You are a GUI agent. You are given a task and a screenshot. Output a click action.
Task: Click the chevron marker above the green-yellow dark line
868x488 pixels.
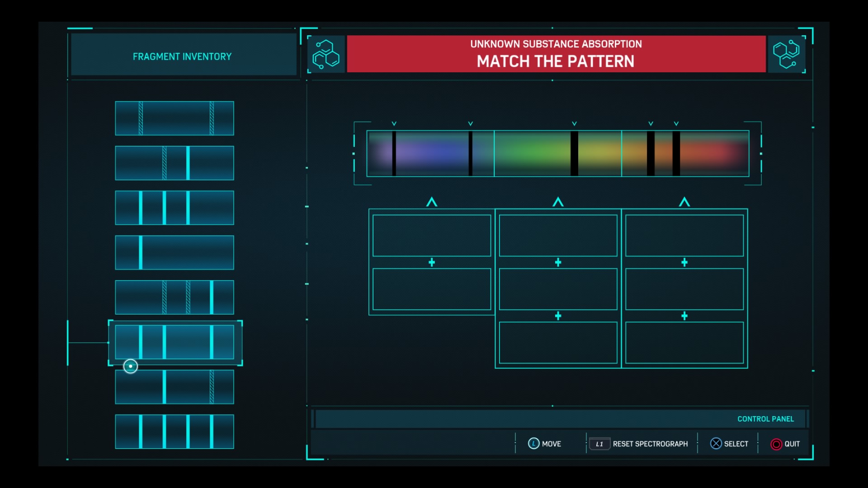pos(575,123)
